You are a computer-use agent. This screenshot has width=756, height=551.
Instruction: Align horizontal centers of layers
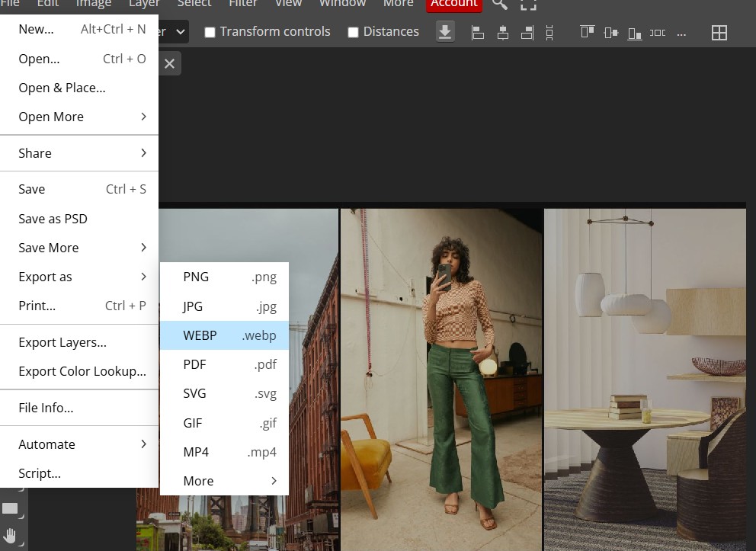(x=502, y=32)
